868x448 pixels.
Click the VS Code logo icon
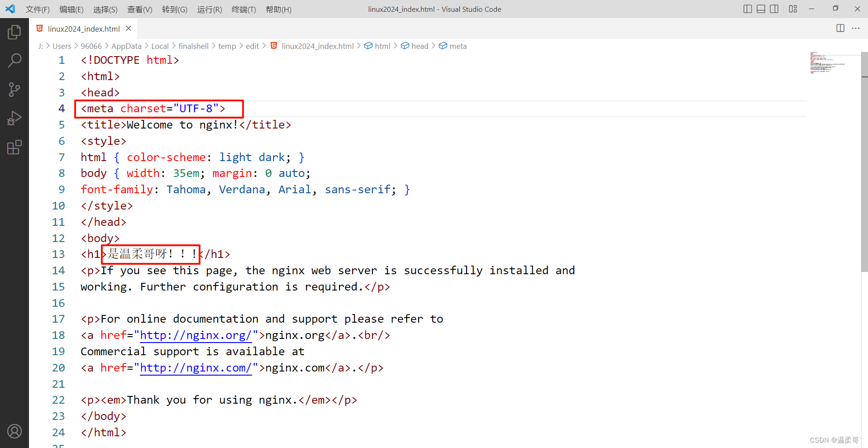click(x=10, y=9)
